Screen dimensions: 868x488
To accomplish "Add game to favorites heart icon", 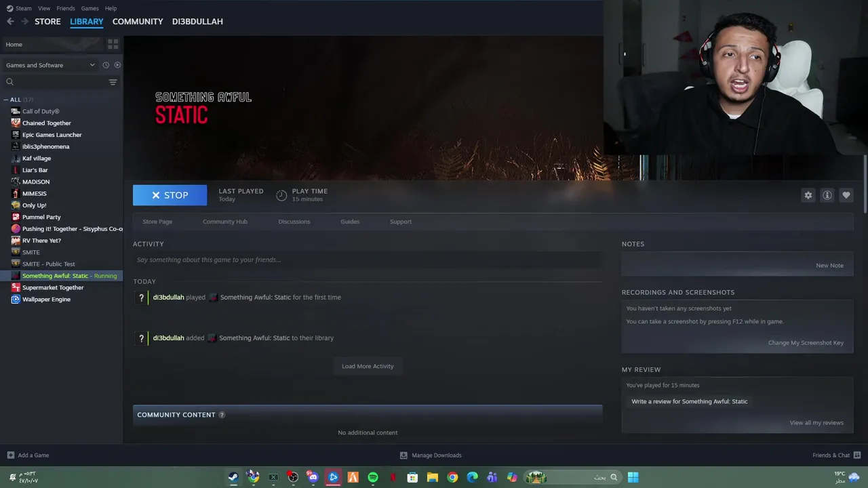I will [846, 195].
